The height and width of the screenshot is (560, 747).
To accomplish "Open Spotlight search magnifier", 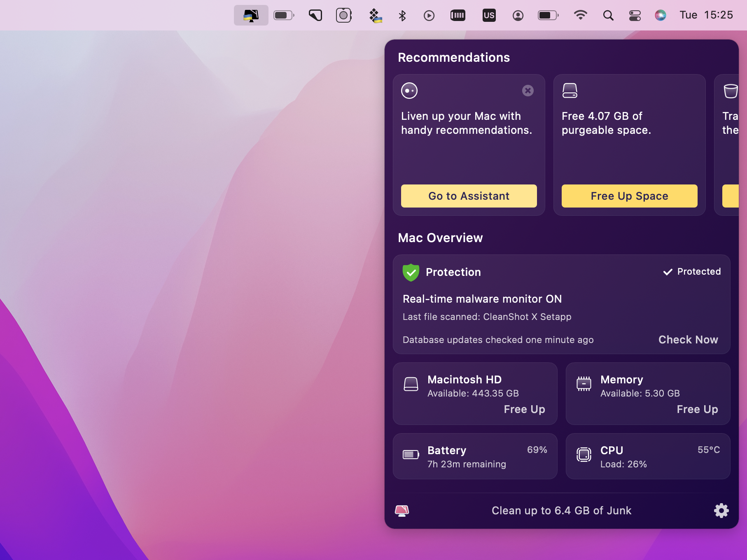I will click(608, 16).
